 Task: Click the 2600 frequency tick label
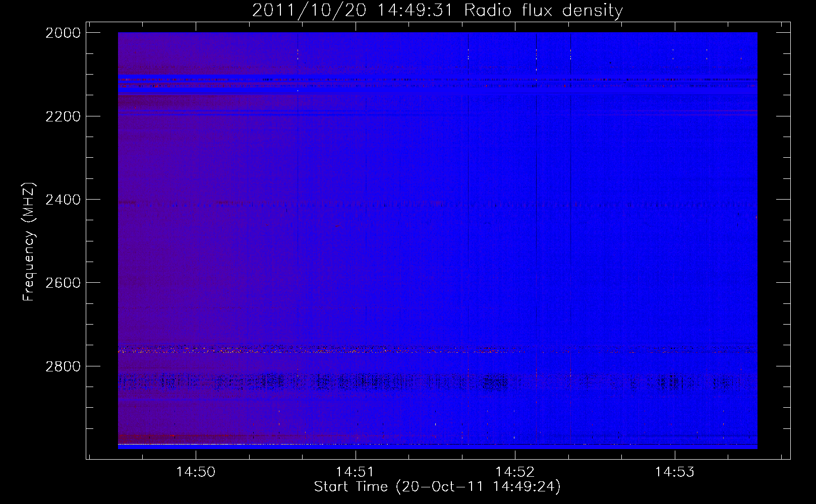coord(63,283)
